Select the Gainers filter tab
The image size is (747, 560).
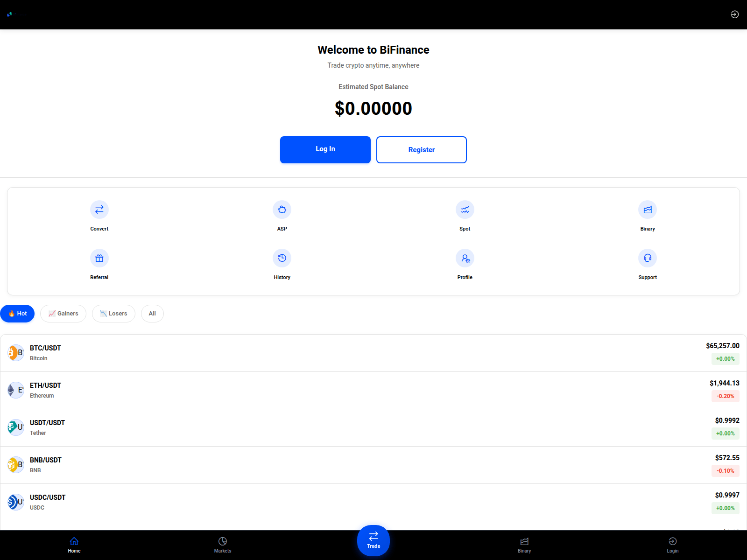[x=63, y=314]
